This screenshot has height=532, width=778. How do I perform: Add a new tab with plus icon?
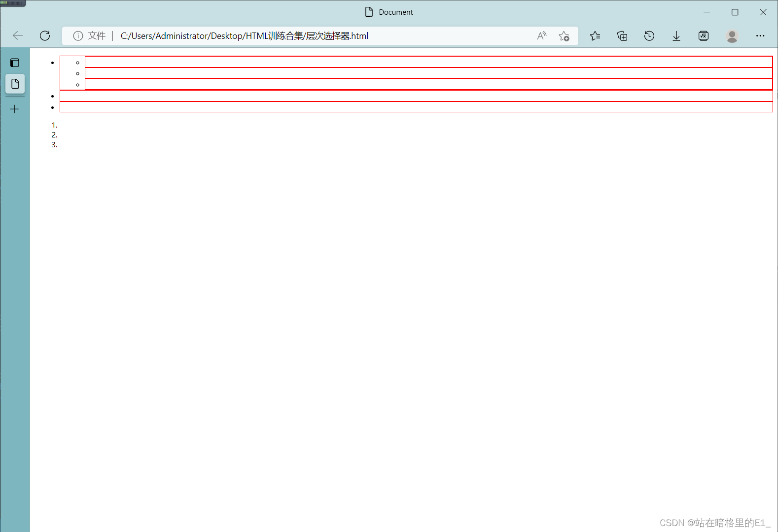click(15, 109)
